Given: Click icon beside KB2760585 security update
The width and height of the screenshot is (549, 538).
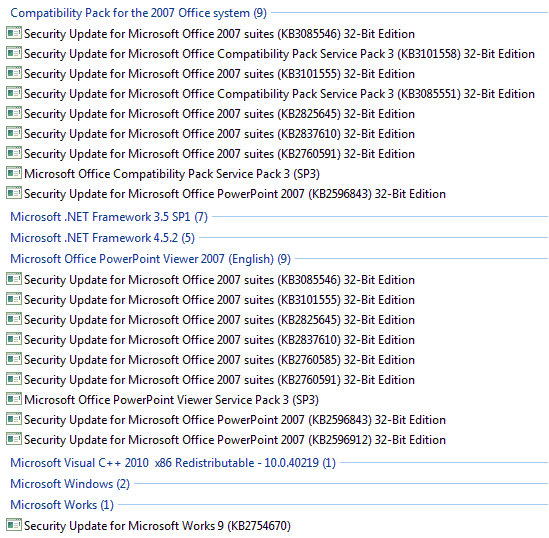Looking at the screenshot, I should pos(14,359).
